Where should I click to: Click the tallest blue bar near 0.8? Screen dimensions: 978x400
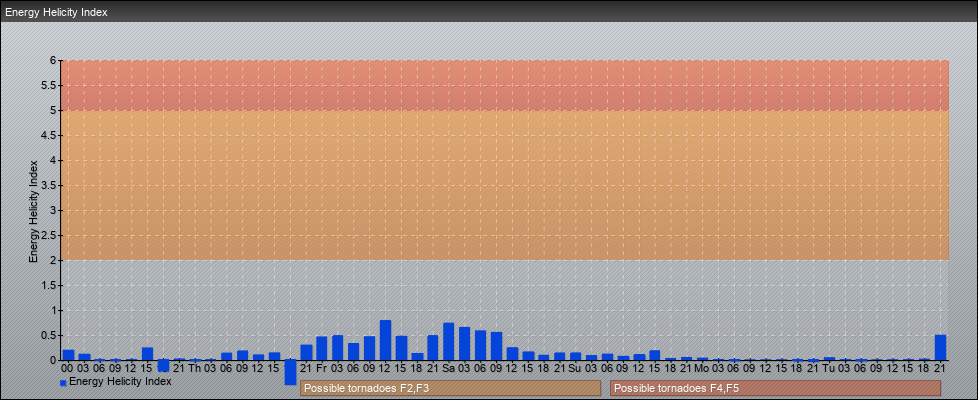[385, 340]
